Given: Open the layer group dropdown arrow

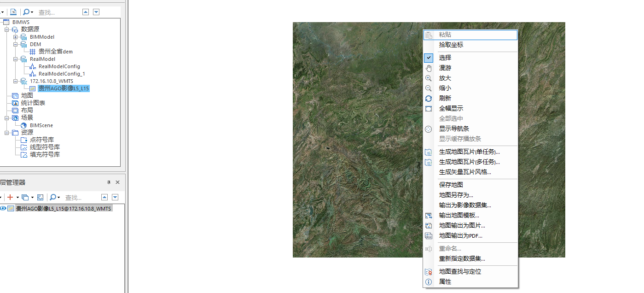Looking at the screenshot, I should [x=32, y=197].
